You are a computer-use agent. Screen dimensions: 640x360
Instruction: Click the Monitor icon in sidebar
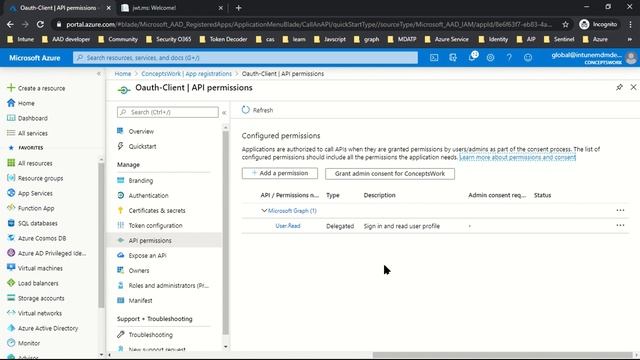(11, 343)
